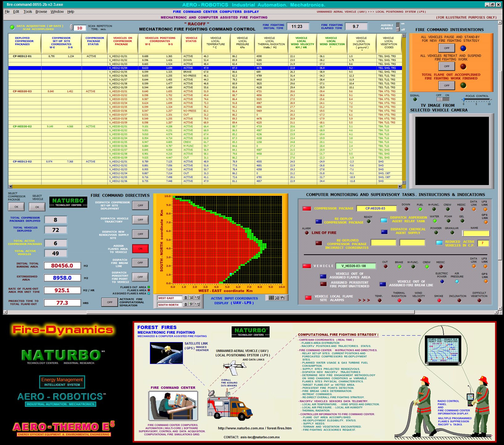Open the Help menu
504x445 pixels.
pos(71,12)
